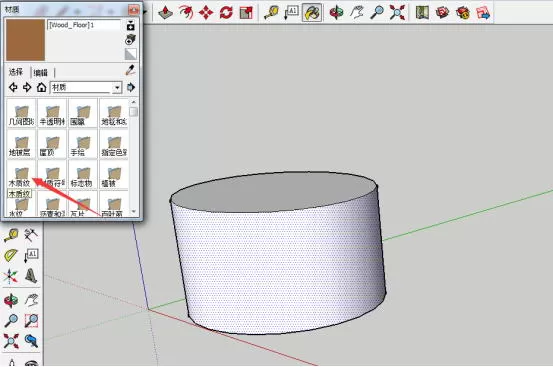Image resolution: width=553 pixels, height=367 pixels.
Task: Go to the materials home folder
Action: (x=42, y=87)
